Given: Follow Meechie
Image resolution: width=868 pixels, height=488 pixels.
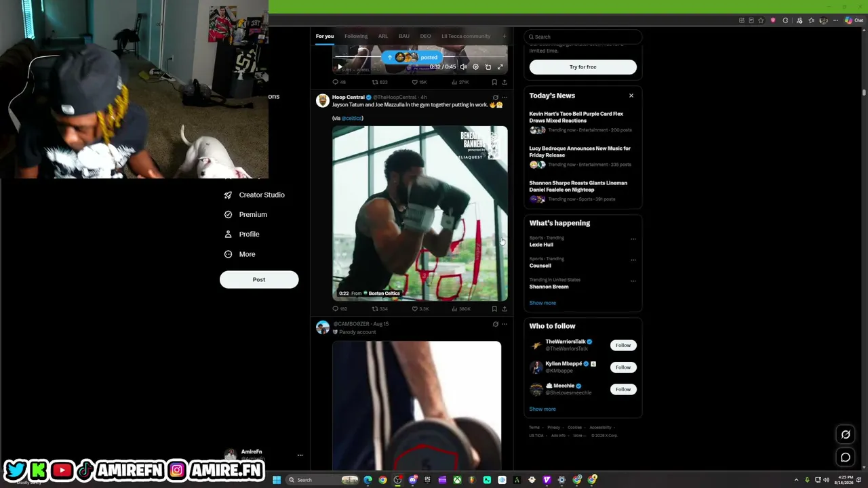Looking at the screenshot, I should click(x=623, y=389).
